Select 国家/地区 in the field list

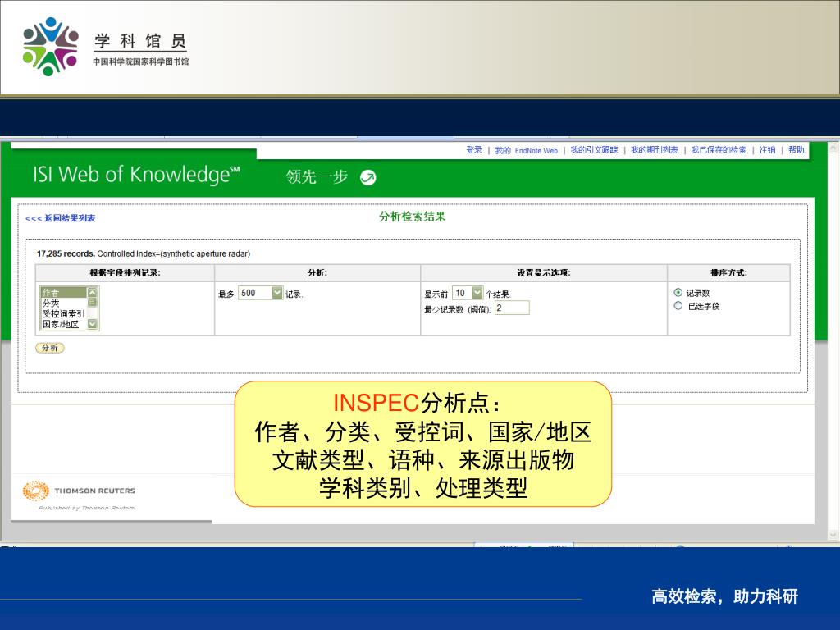click(x=63, y=324)
